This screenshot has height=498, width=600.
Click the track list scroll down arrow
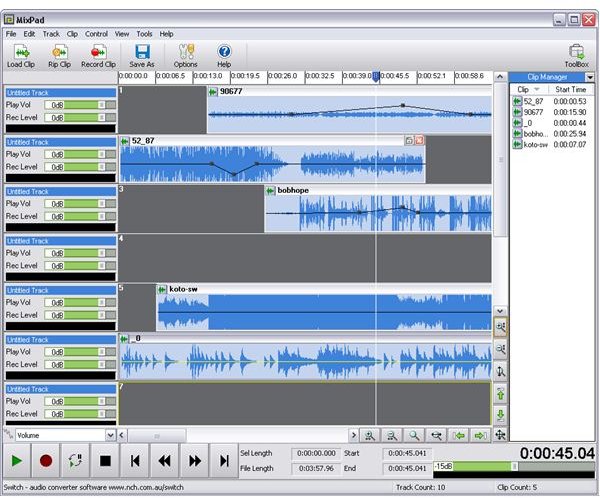point(501,311)
